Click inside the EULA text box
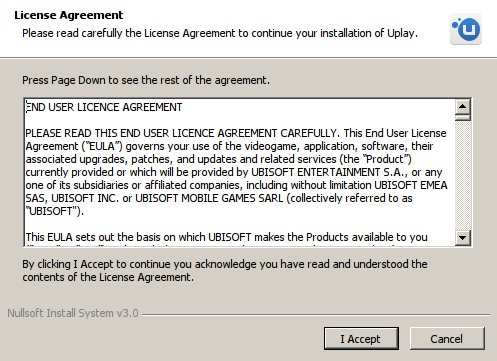Viewport: 497px width, 361px height. coord(240,172)
